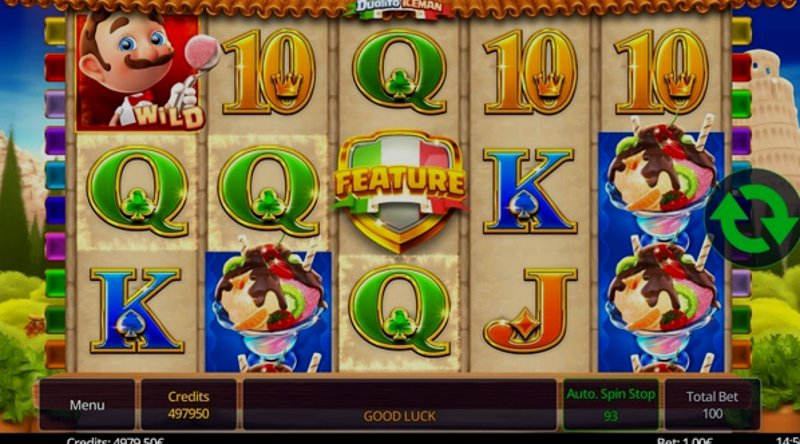Select the blue K on the fourth reel
This screenshot has width=800, height=444.
tap(530, 191)
